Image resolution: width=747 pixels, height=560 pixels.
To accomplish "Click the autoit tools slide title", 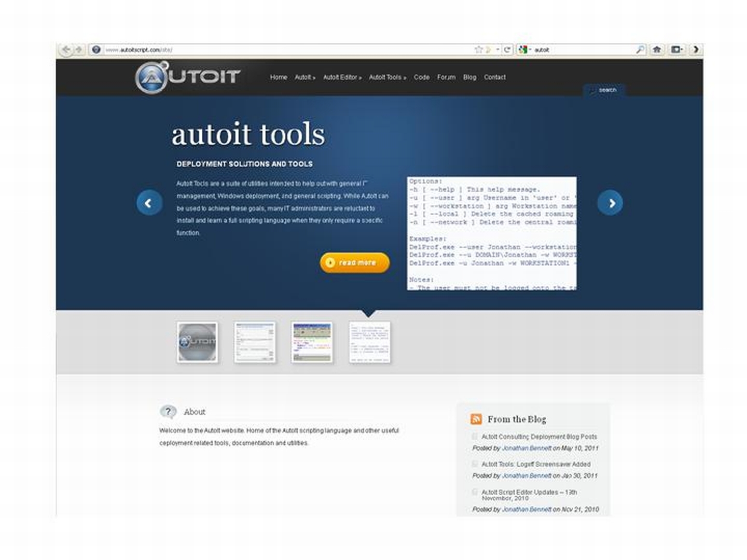I will (248, 134).
